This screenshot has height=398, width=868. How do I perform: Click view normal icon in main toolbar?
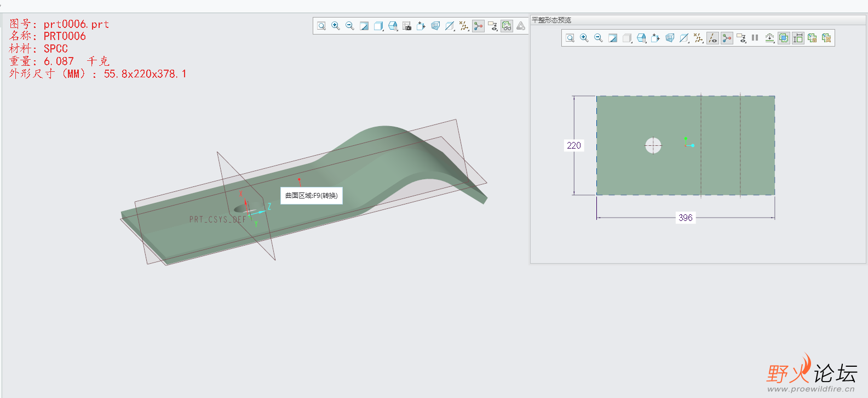[421, 26]
